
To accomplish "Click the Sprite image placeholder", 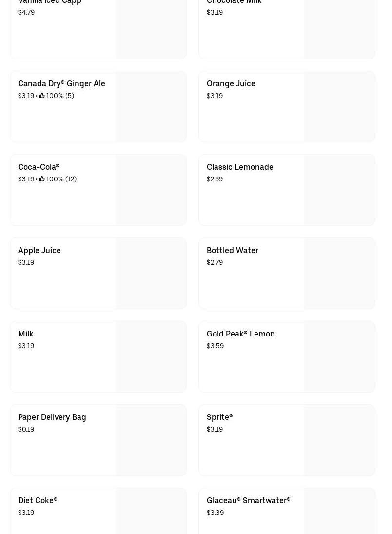I will tap(339, 440).
